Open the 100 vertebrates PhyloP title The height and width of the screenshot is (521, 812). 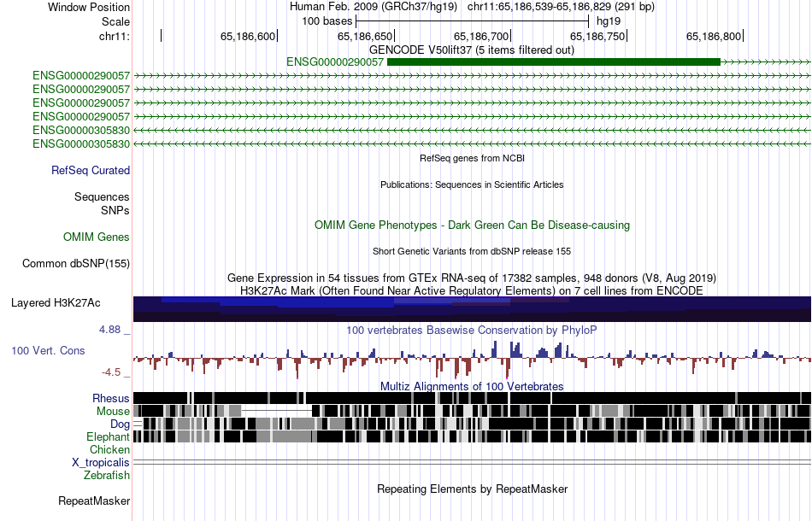point(472,330)
